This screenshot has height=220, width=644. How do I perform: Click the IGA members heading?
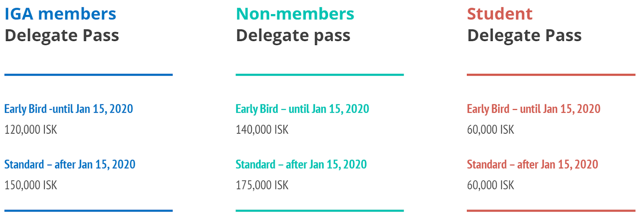tap(60, 14)
